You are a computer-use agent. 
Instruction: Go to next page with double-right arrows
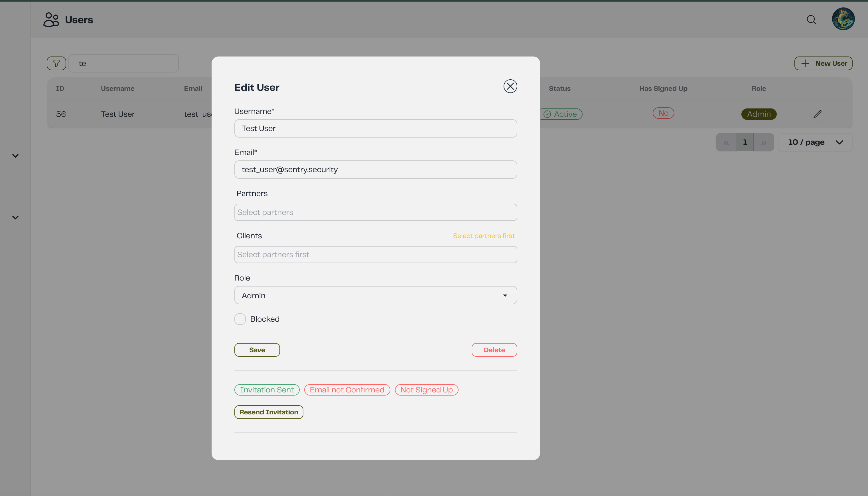(764, 142)
